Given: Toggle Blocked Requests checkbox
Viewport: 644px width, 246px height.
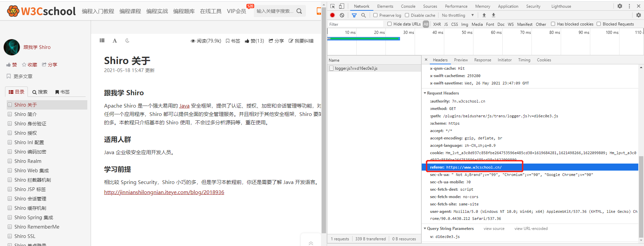Looking at the screenshot, I should coord(599,24).
